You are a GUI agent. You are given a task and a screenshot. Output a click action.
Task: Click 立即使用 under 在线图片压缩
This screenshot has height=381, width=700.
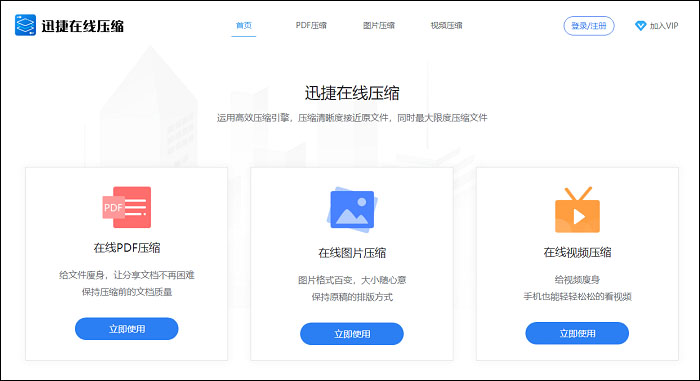(352, 334)
